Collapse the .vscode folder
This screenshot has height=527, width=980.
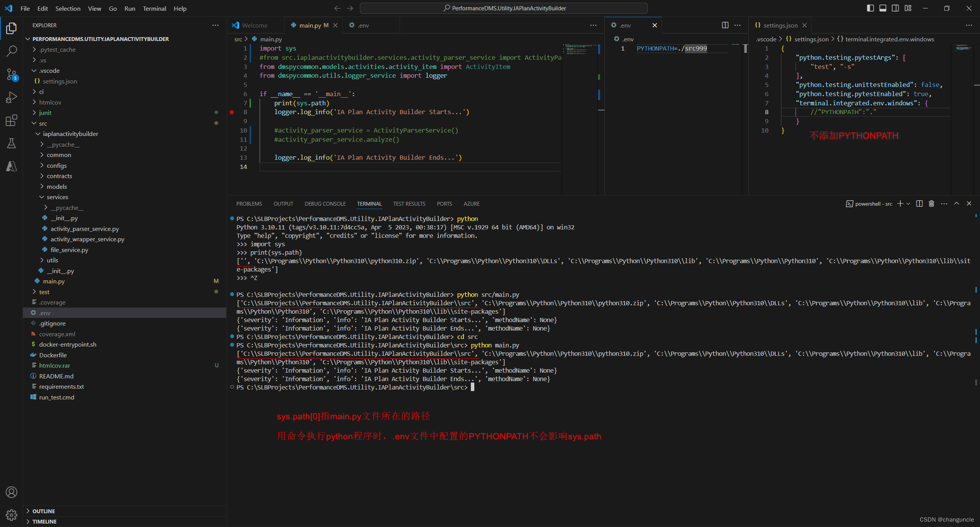pyautogui.click(x=34, y=70)
